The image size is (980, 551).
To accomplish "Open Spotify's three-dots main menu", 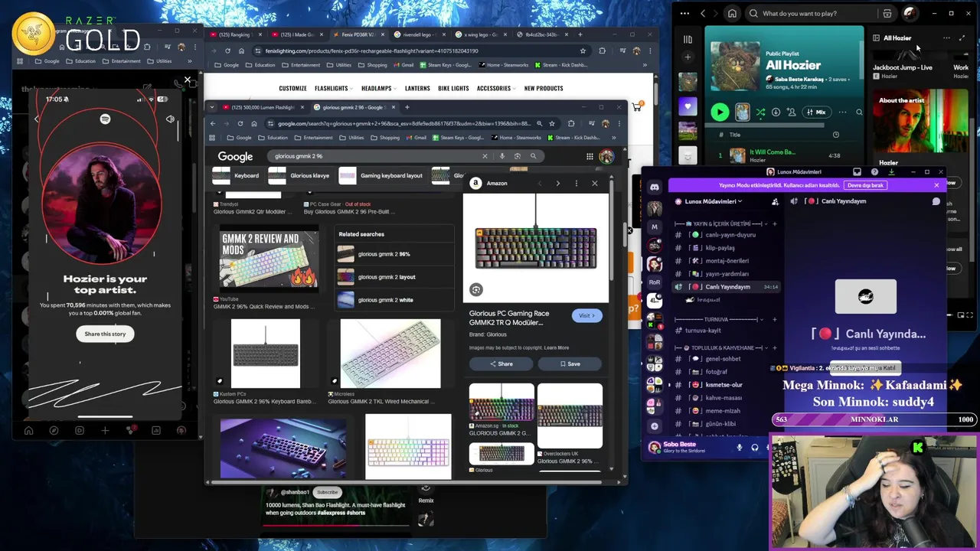I will pos(684,13).
